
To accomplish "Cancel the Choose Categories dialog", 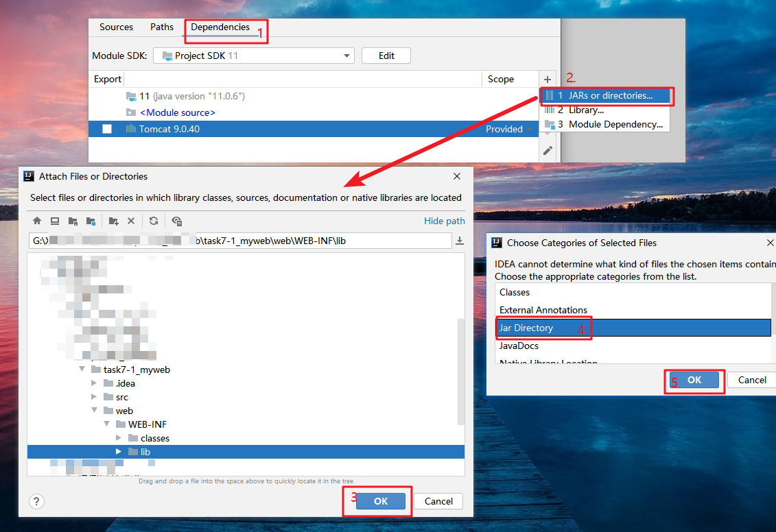I will (x=752, y=380).
